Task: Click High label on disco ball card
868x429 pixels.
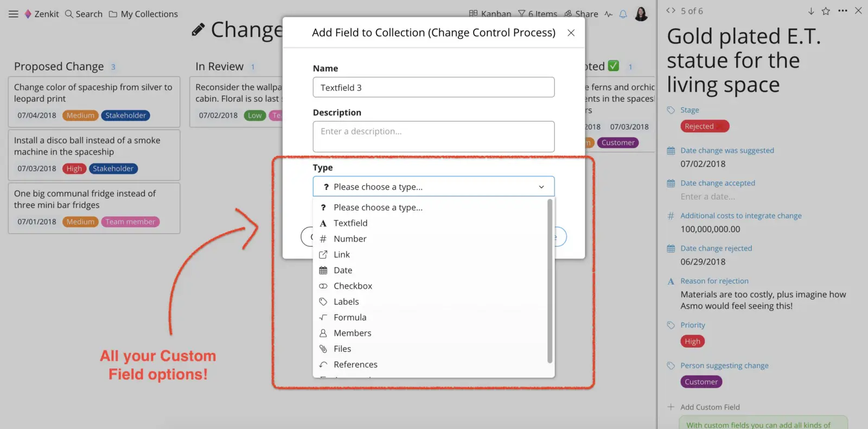Action: [74, 169]
